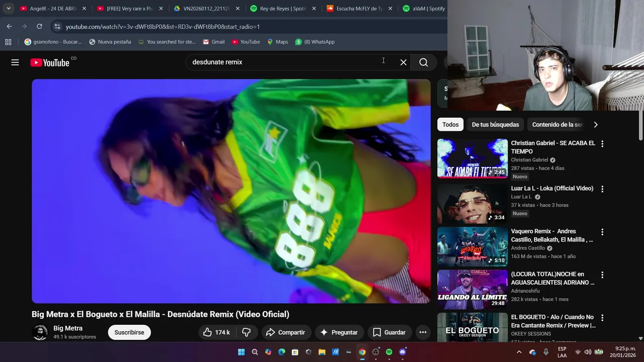Open Chrome tab search dropdown

point(9,9)
